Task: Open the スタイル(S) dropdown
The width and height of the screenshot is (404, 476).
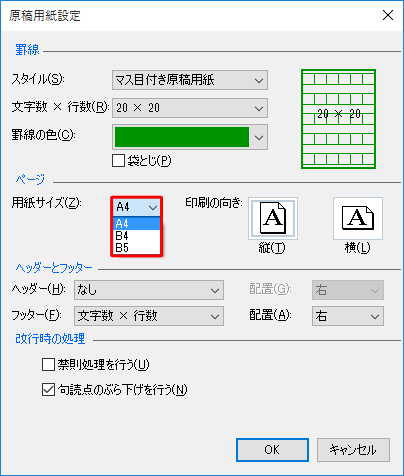Action: (x=190, y=80)
